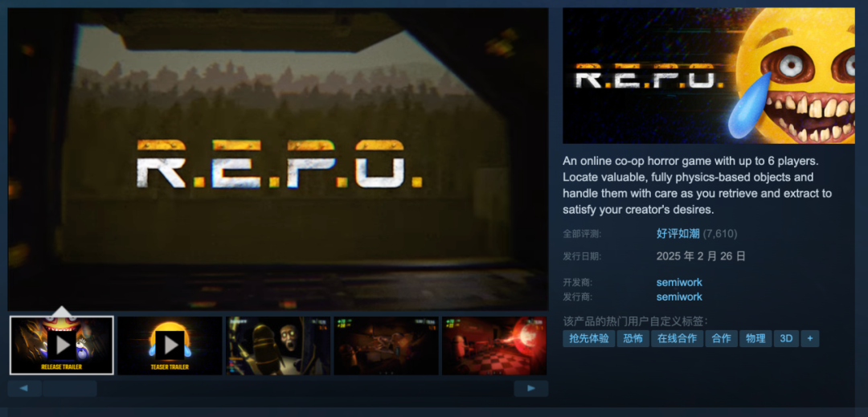
Task: Select the 恐怖 tag
Action: click(x=633, y=338)
